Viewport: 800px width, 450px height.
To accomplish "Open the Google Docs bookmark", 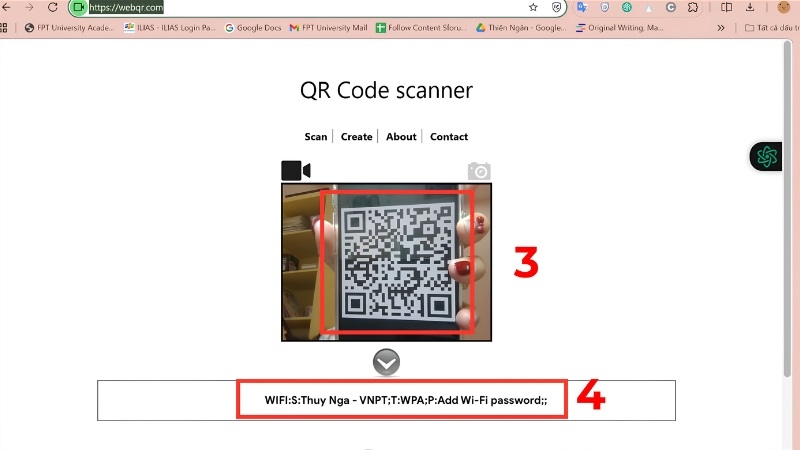I will pos(253,28).
